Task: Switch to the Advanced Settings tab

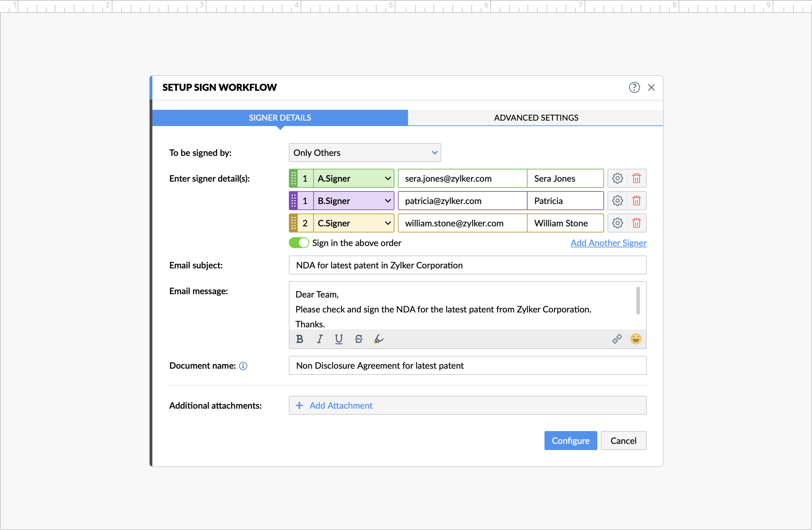Action: (x=535, y=117)
